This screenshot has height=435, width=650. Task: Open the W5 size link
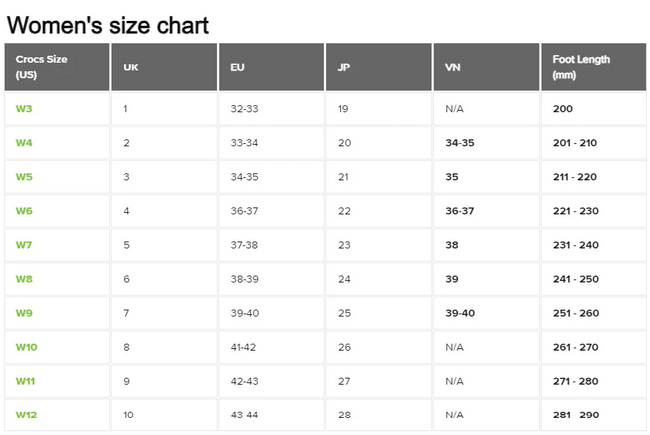point(24,177)
